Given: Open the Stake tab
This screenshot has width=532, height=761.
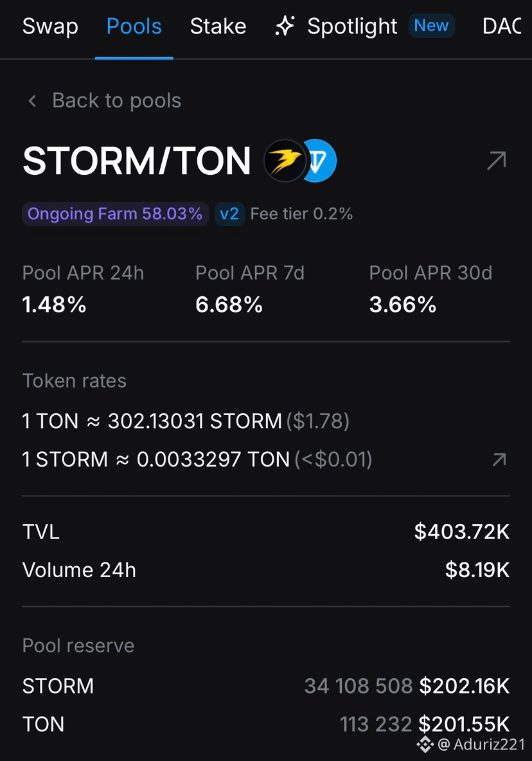Looking at the screenshot, I should tap(218, 26).
